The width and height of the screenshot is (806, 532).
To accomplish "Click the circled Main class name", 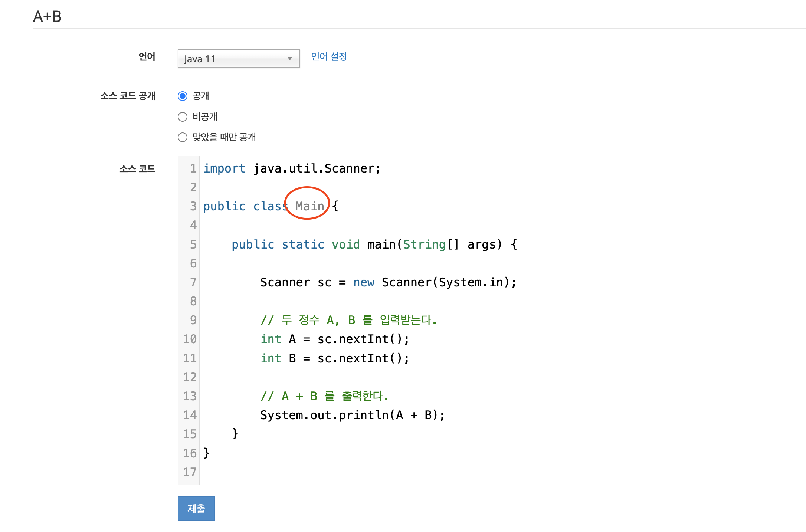I will point(309,206).
